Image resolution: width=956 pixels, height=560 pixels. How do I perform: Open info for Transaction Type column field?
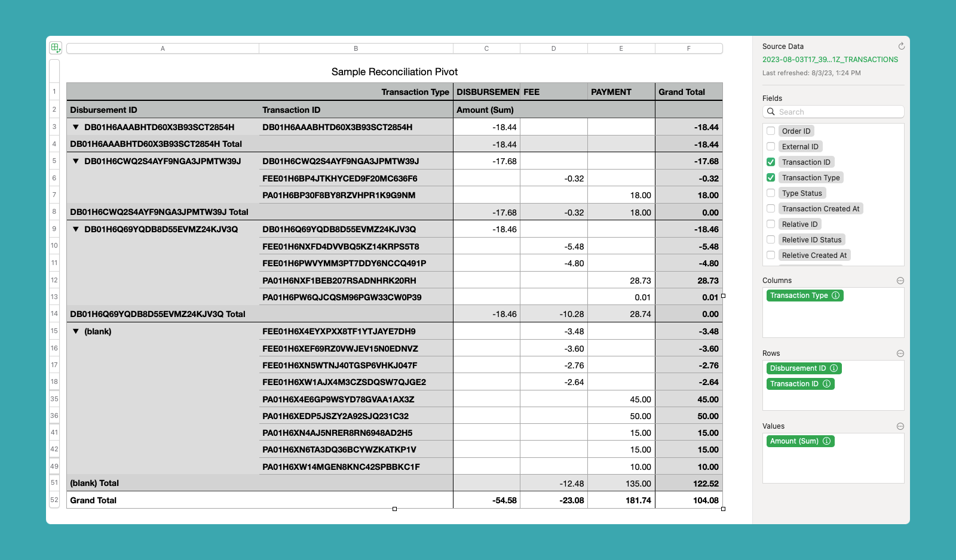click(836, 296)
